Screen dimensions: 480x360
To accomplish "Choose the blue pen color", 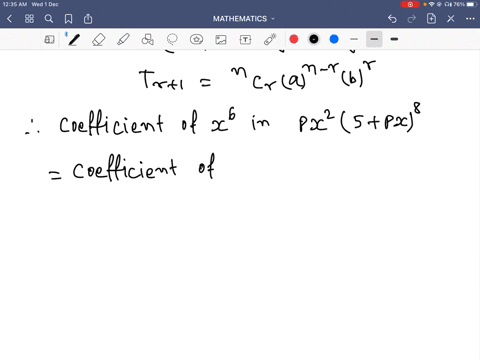I will click(334, 39).
